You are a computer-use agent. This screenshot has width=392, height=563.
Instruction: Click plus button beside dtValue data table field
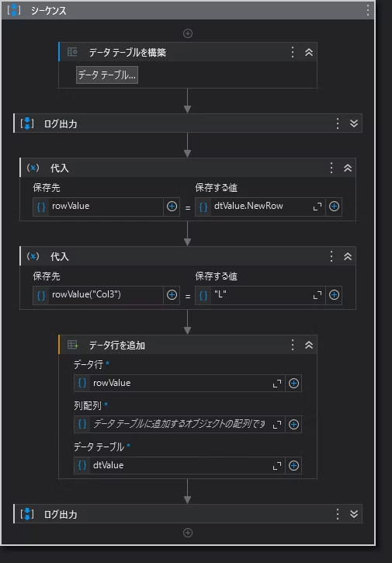pos(293,466)
